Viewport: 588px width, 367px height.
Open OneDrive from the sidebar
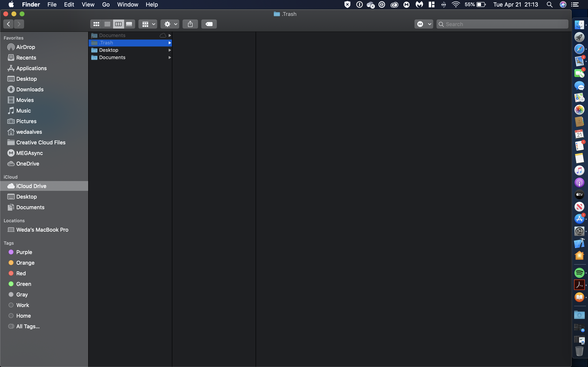click(27, 164)
